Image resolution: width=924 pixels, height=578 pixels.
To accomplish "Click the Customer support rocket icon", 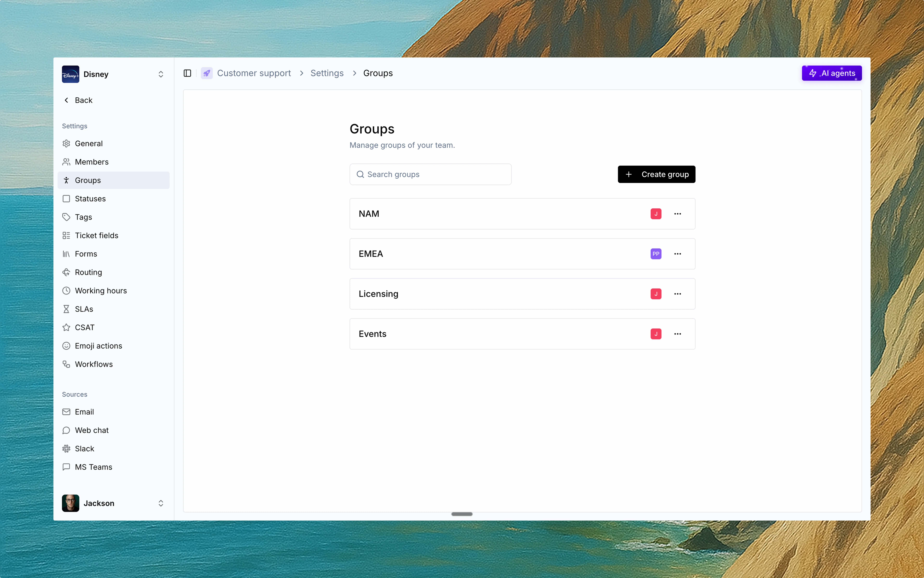I will pos(207,73).
